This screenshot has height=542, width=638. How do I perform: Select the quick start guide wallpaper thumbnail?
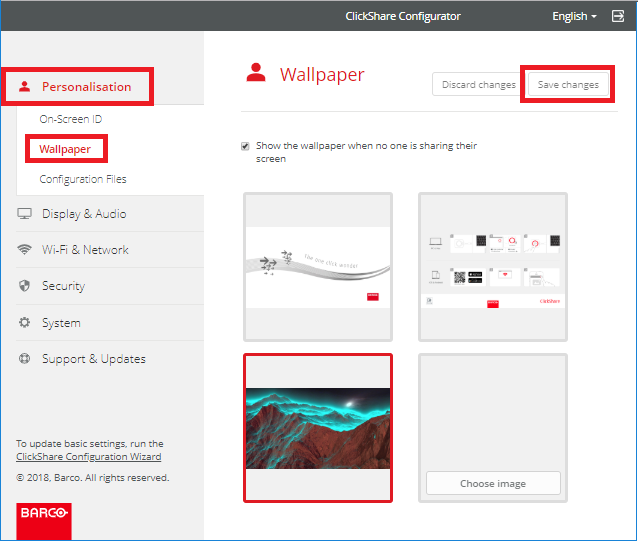493,267
